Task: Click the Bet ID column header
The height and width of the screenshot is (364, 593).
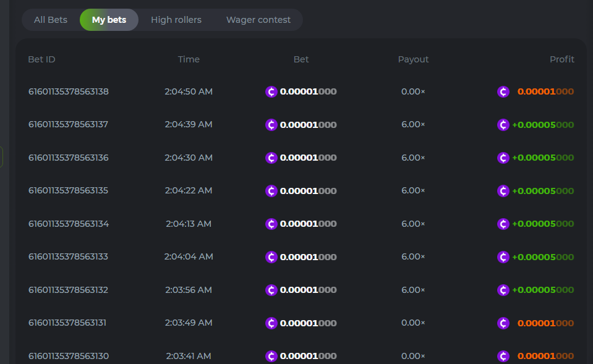Action: tap(41, 59)
